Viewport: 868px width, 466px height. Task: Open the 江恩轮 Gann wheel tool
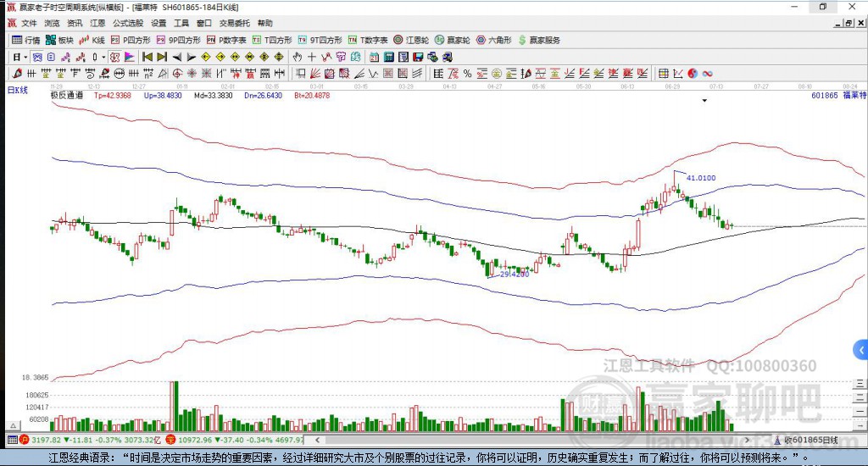point(411,40)
